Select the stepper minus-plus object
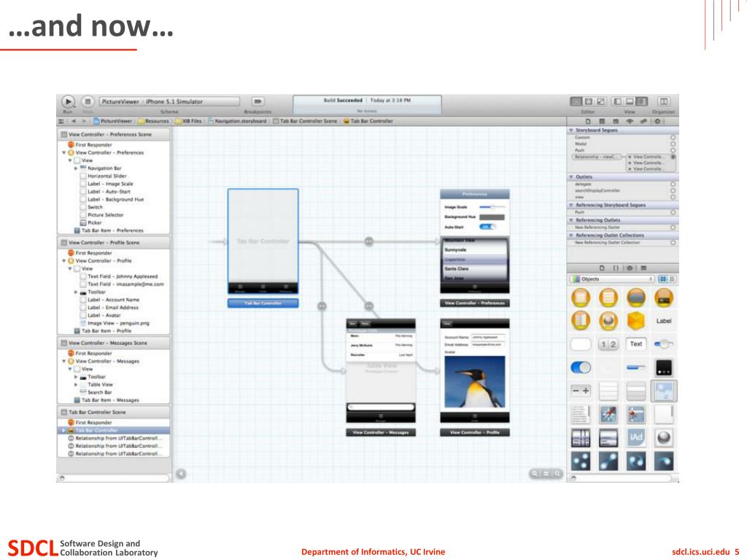The width and height of the screenshot is (747, 560). (581, 391)
